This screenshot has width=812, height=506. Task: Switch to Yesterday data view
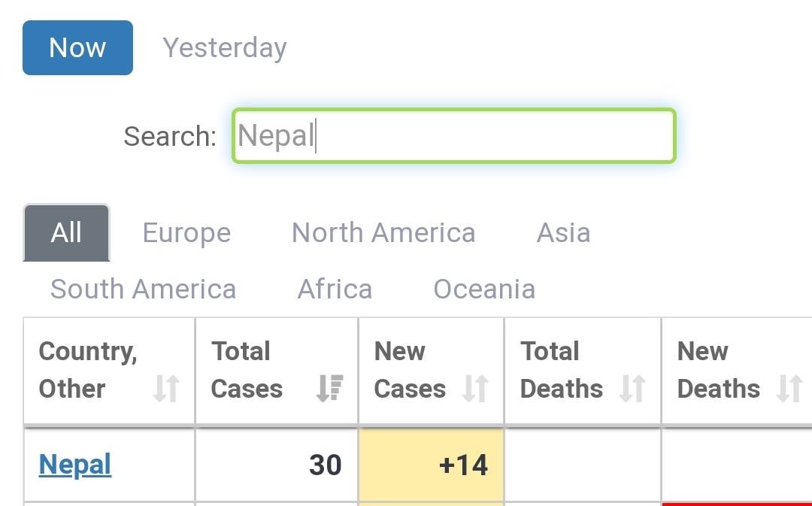225,47
